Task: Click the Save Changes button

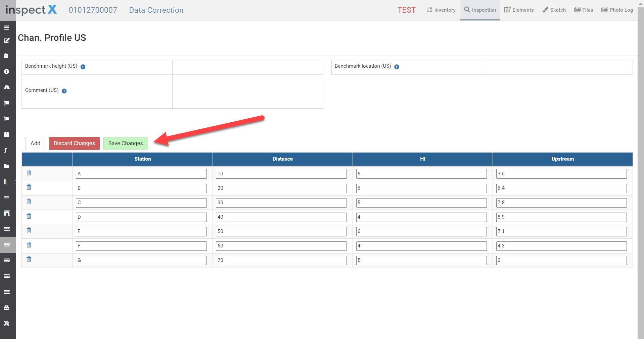Action: click(126, 144)
